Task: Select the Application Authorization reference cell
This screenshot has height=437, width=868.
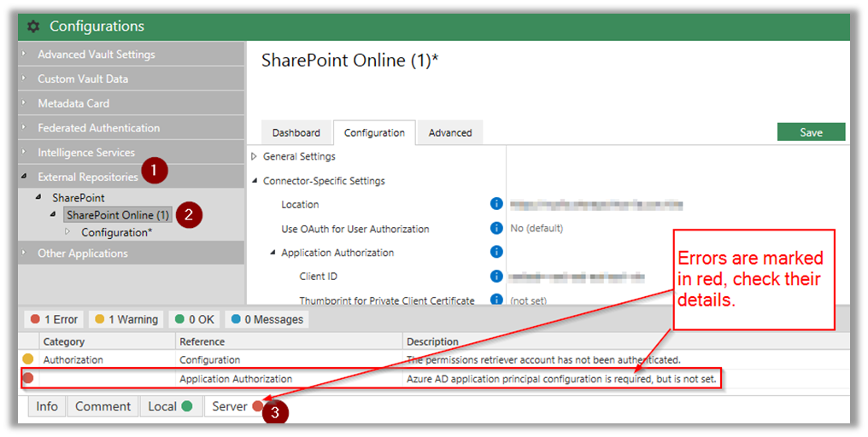Action: 236,379
